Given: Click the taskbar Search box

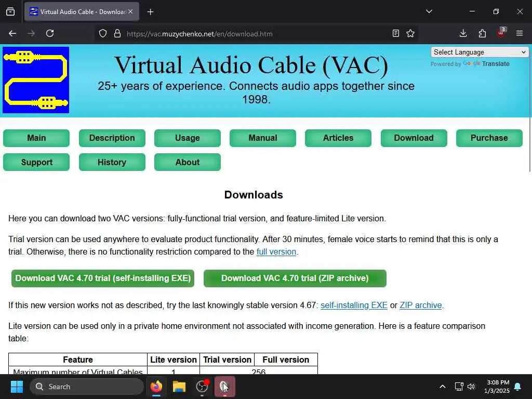Looking at the screenshot, I should [x=87, y=387].
